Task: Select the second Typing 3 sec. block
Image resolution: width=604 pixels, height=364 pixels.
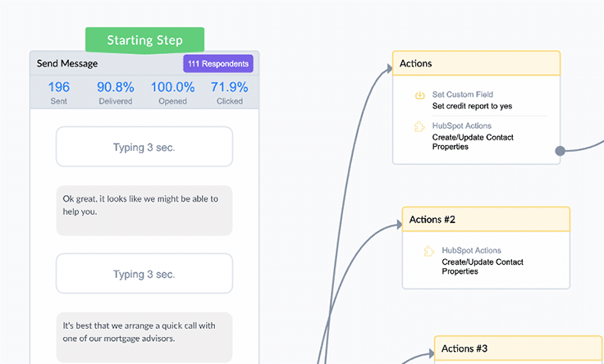Action: pyautogui.click(x=144, y=274)
